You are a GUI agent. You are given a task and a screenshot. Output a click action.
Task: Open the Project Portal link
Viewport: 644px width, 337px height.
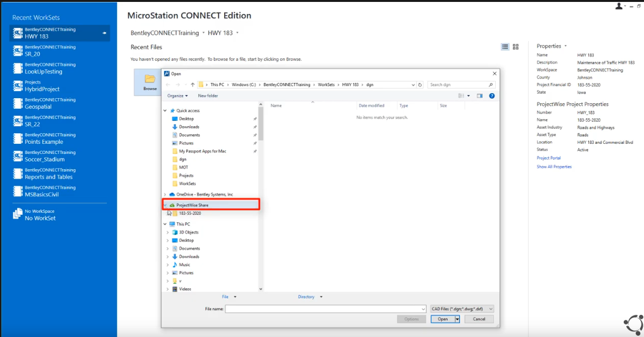tap(548, 158)
